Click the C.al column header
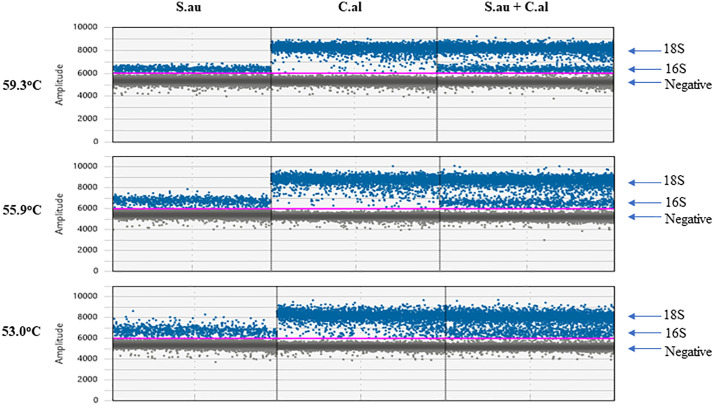714x406 pixels. [350, 7]
